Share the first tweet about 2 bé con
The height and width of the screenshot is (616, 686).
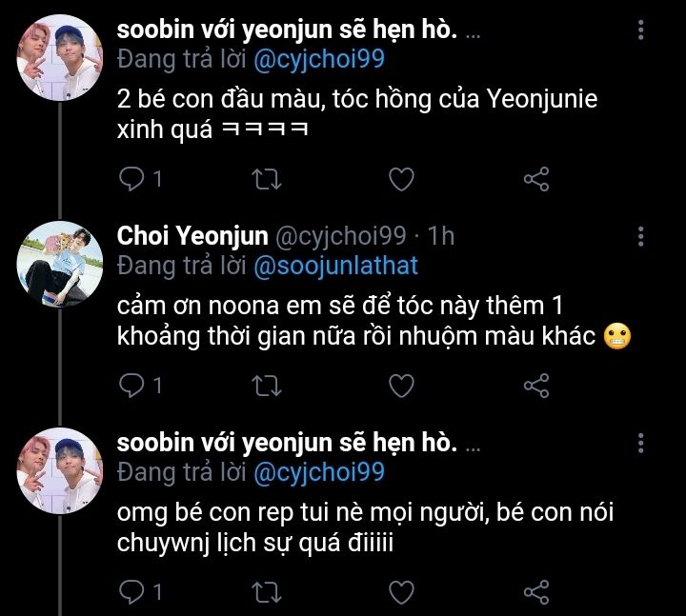(x=537, y=178)
